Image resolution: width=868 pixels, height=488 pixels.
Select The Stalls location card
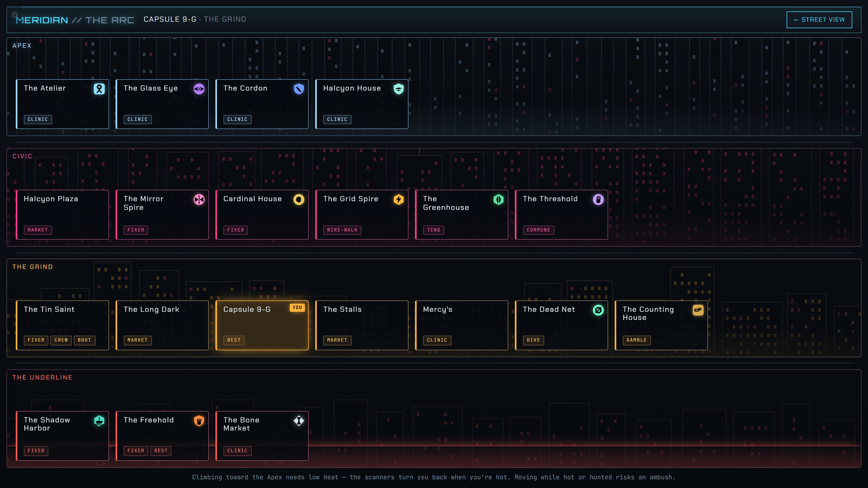click(362, 325)
